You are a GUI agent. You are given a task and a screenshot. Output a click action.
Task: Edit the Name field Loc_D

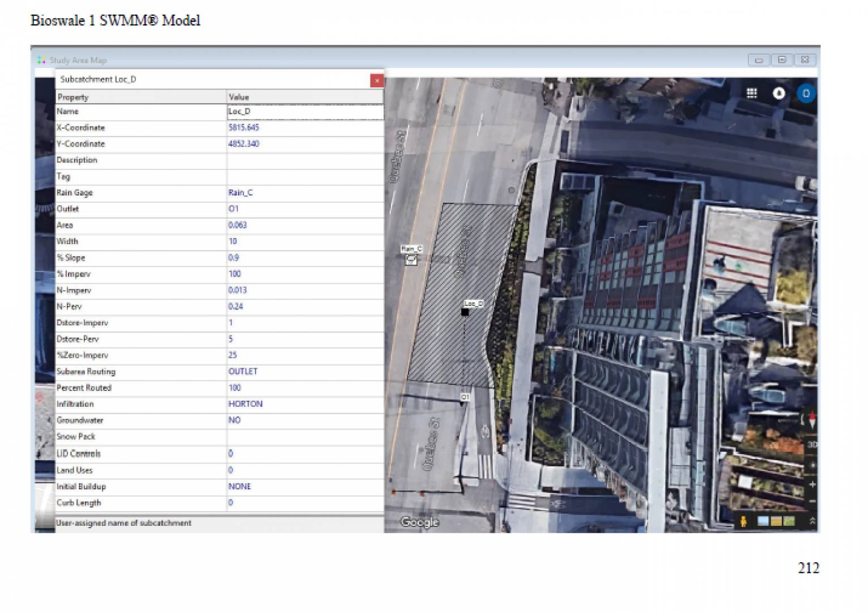(x=305, y=112)
